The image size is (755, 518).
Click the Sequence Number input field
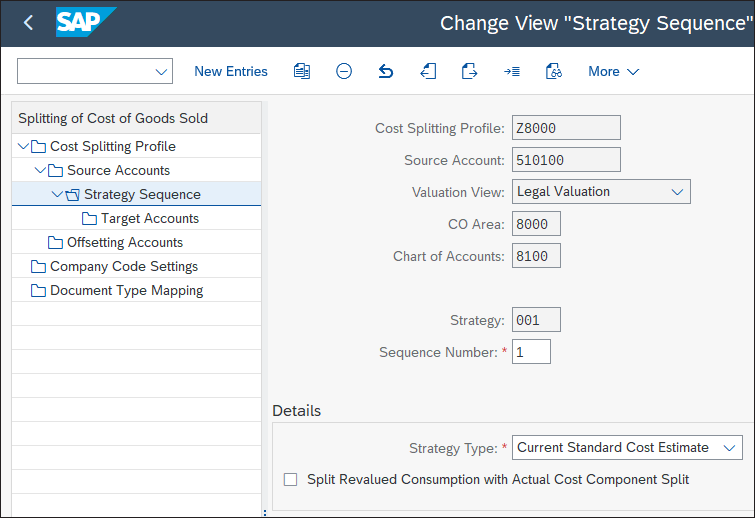coord(531,352)
